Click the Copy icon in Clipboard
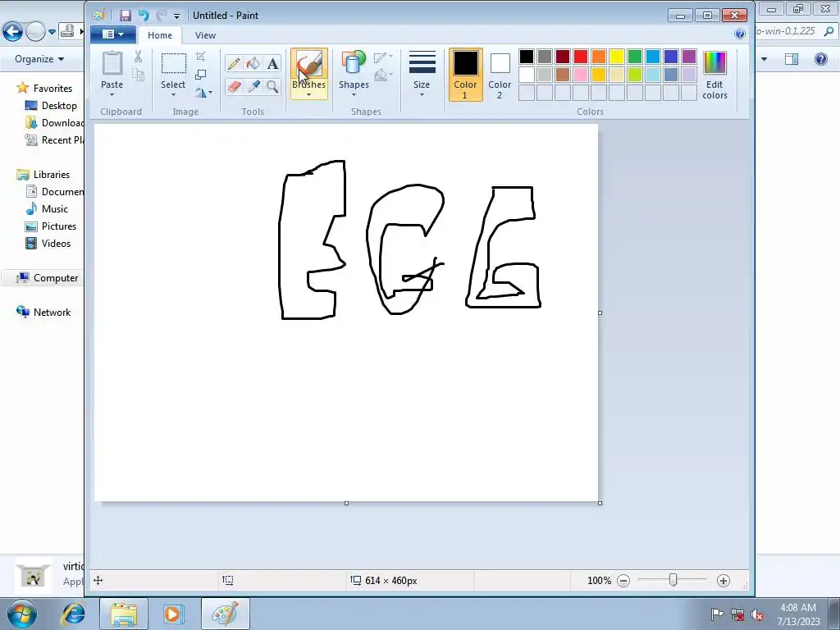This screenshot has height=630, width=840. (138, 75)
